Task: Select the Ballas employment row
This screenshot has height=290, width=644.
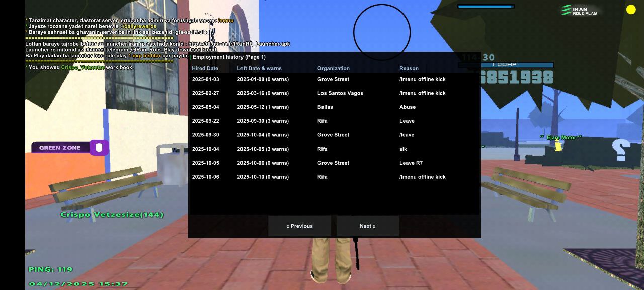Action: tap(334, 107)
